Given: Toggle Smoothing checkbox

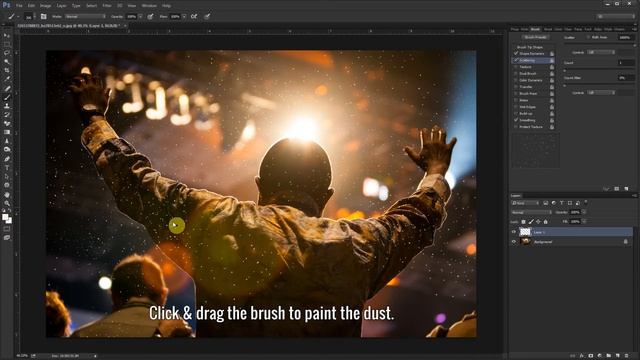Looking at the screenshot, I should click(516, 120).
